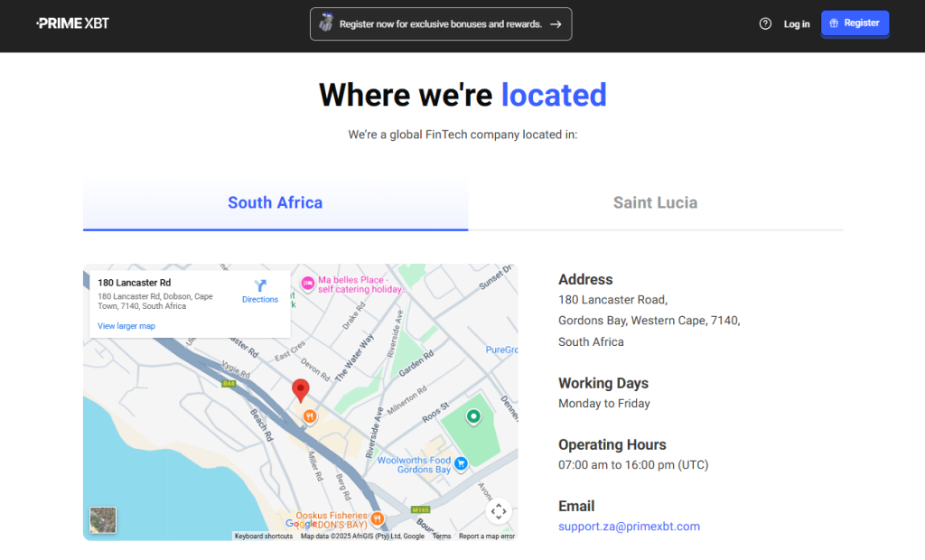Click the Directions arrow icon
Viewport: 925px width, 560px height.
260,286
